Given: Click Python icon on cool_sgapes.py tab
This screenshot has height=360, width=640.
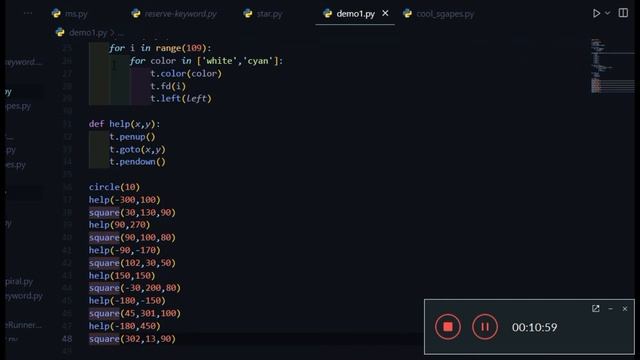Looking at the screenshot, I should (407, 13).
